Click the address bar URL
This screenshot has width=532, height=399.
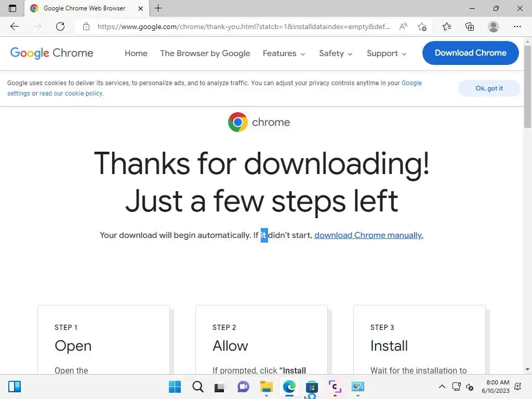click(x=244, y=26)
